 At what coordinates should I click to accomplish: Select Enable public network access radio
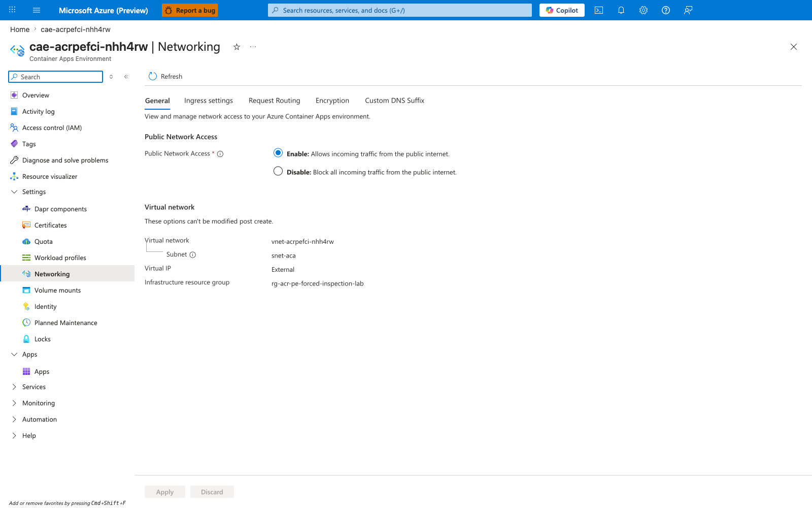tap(278, 153)
